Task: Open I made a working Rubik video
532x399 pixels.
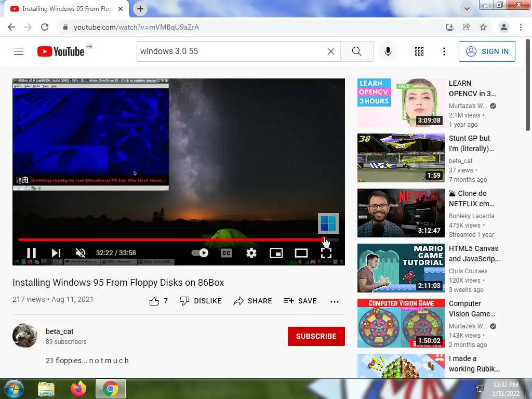Action: click(474, 364)
